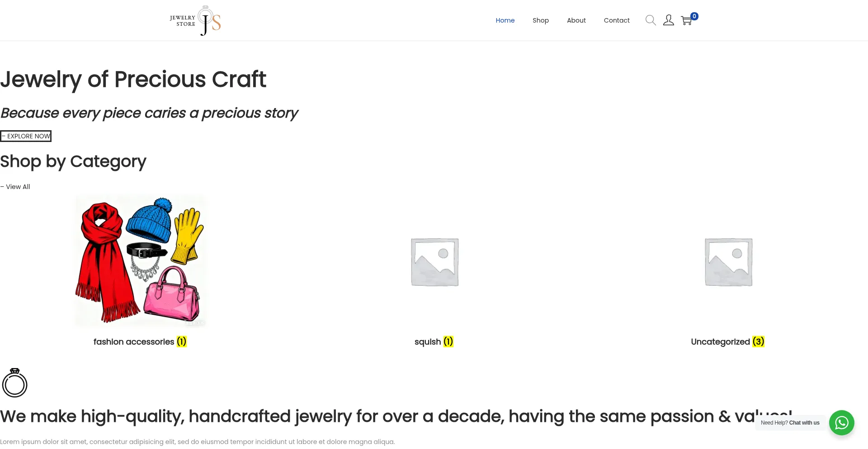Click the cart item count badge
The height and width of the screenshot is (449, 868).
(x=694, y=16)
